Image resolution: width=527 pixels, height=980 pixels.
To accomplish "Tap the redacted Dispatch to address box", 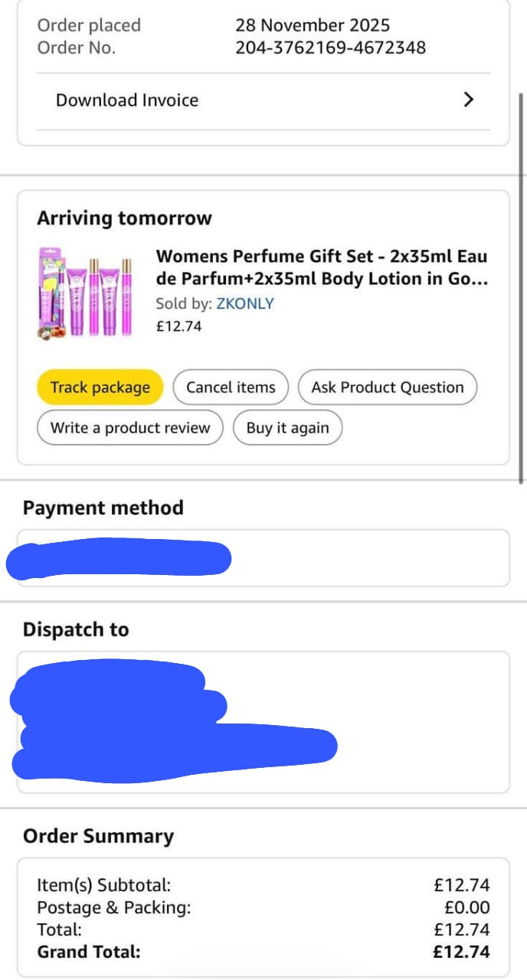I will [x=263, y=722].
